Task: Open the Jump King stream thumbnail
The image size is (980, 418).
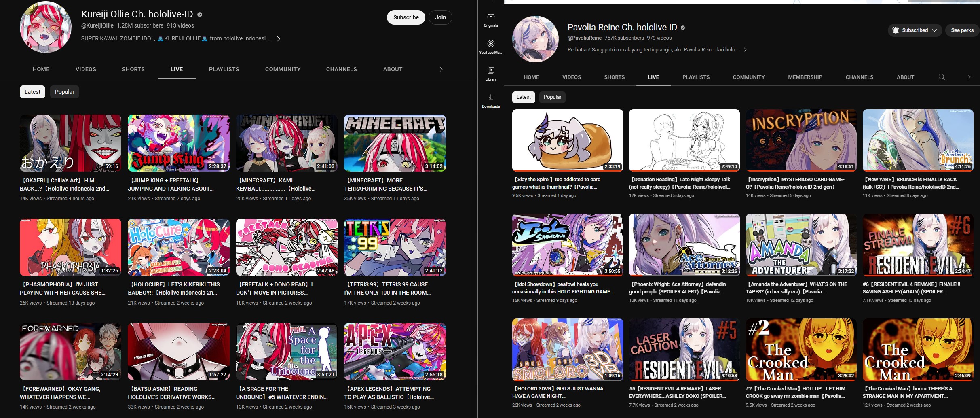Action: coord(179,143)
